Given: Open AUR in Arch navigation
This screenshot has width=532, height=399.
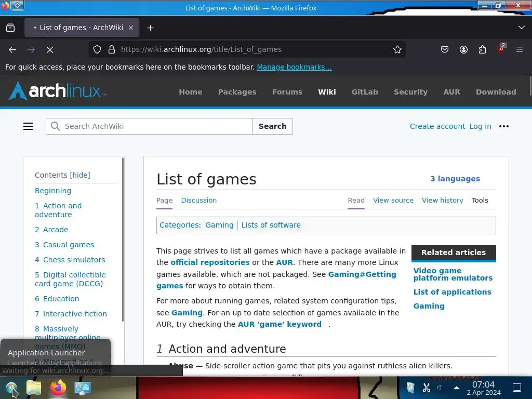Looking at the screenshot, I should coord(451,92).
